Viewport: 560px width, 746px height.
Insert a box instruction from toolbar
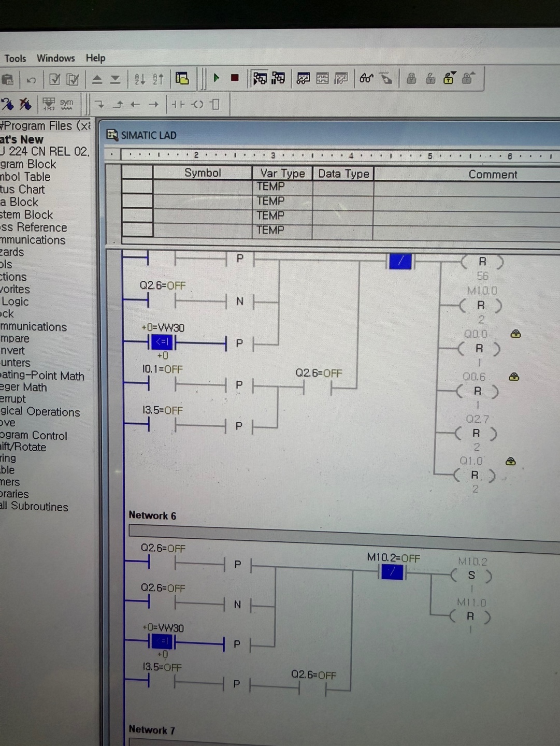point(216,104)
